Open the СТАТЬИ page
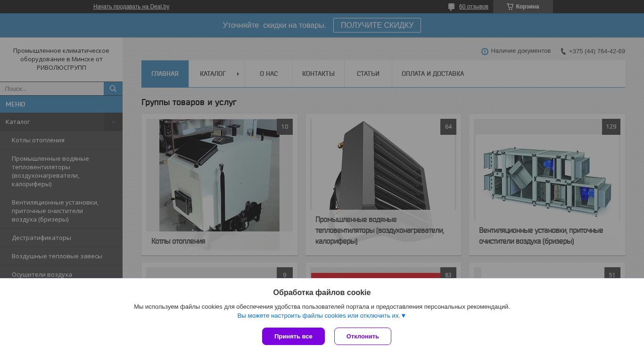644x362 pixels. [x=368, y=74]
